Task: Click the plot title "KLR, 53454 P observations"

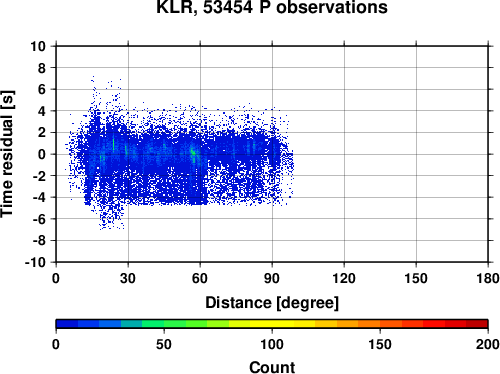Action: pos(272,7)
